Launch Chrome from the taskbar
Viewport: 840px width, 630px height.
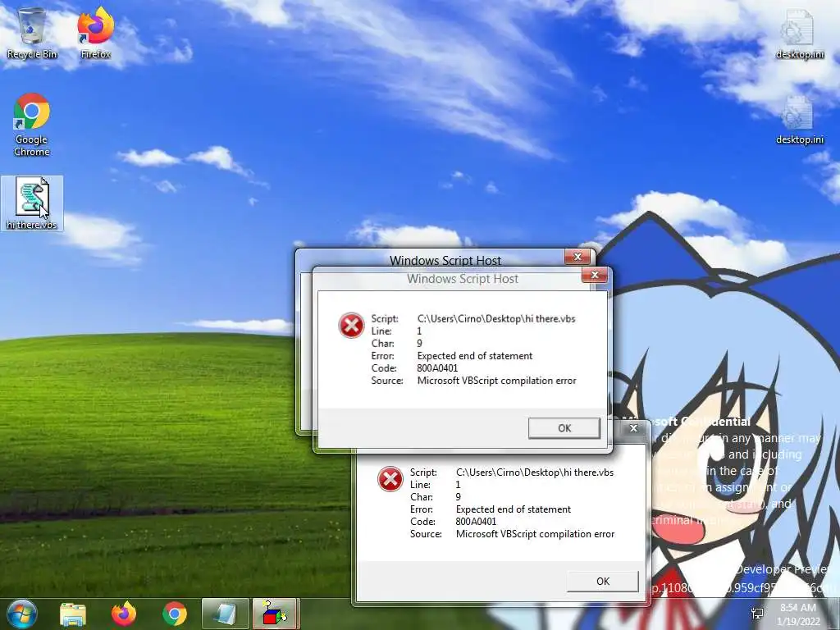[175, 614]
